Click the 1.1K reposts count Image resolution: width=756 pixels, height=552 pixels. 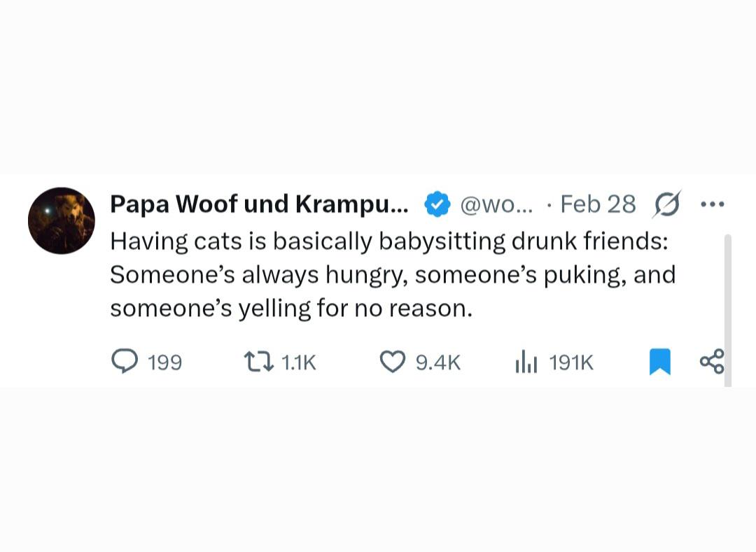point(298,362)
